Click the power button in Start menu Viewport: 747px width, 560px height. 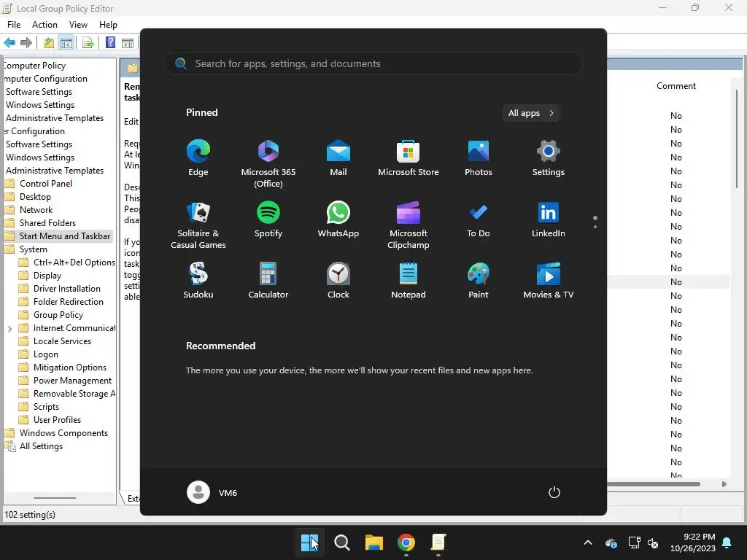[x=554, y=492]
